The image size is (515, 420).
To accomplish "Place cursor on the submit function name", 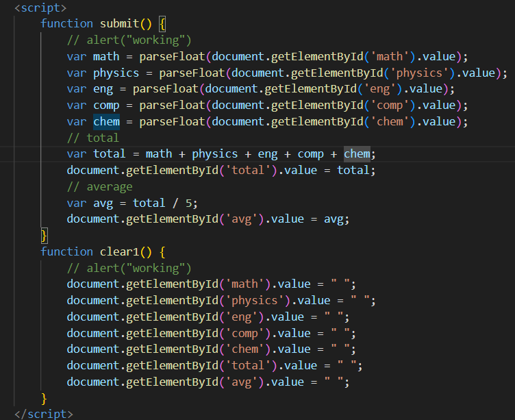I will pyautogui.click(x=119, y=23).
